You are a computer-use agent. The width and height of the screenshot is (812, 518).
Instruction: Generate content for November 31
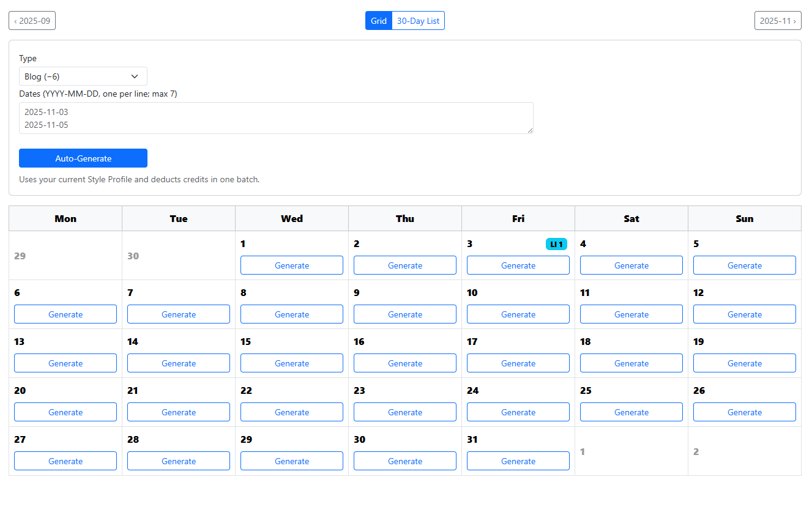tap(518, 461)
